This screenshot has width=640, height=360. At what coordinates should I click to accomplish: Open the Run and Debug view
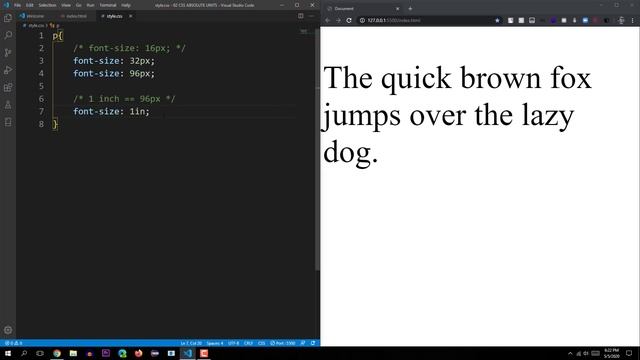8,70
